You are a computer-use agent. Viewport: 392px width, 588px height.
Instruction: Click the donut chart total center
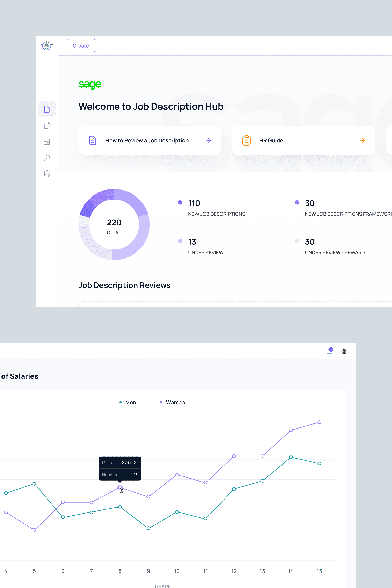114,226
